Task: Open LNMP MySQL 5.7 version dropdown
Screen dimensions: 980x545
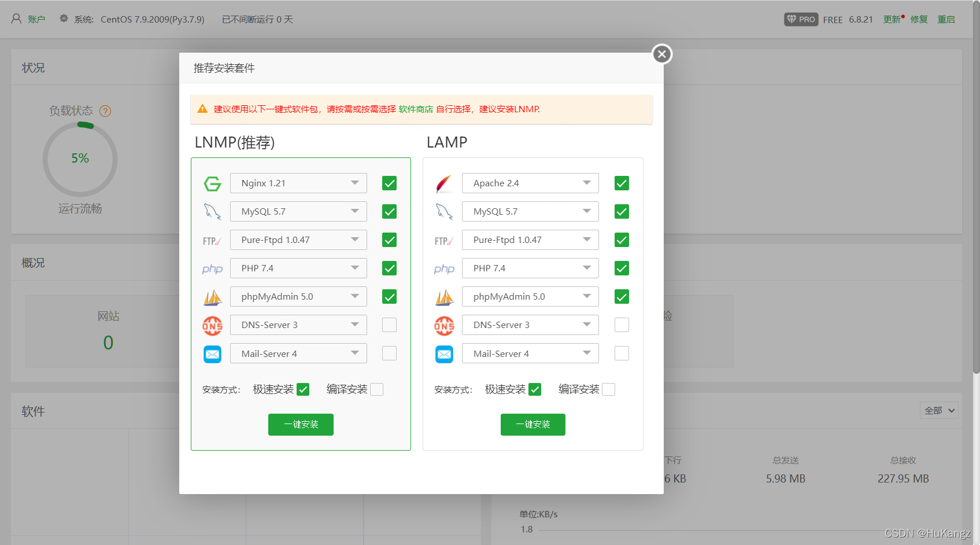Action: click(298, 212)
